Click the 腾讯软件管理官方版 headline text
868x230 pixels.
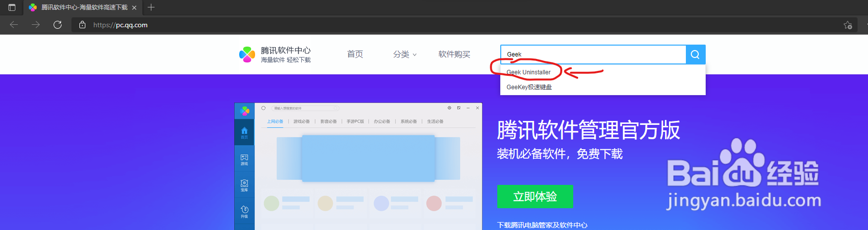[x=588, y=130]
